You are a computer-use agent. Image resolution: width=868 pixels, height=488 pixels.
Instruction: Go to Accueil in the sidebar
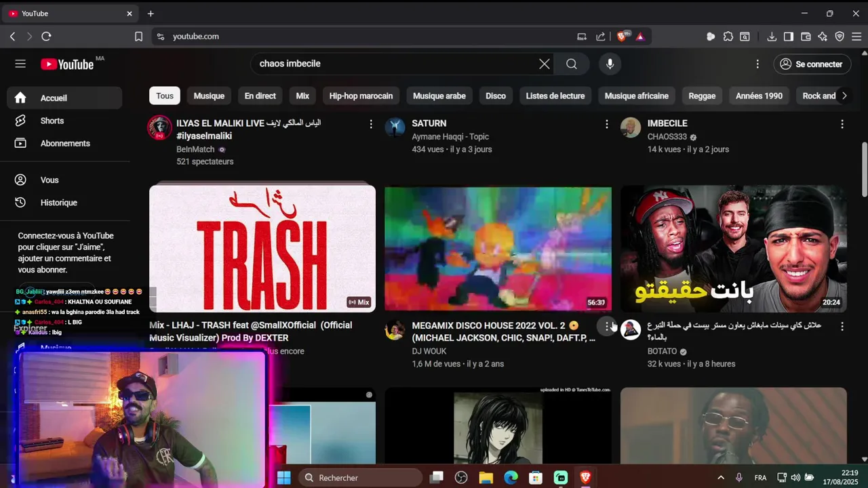[65, 98]
